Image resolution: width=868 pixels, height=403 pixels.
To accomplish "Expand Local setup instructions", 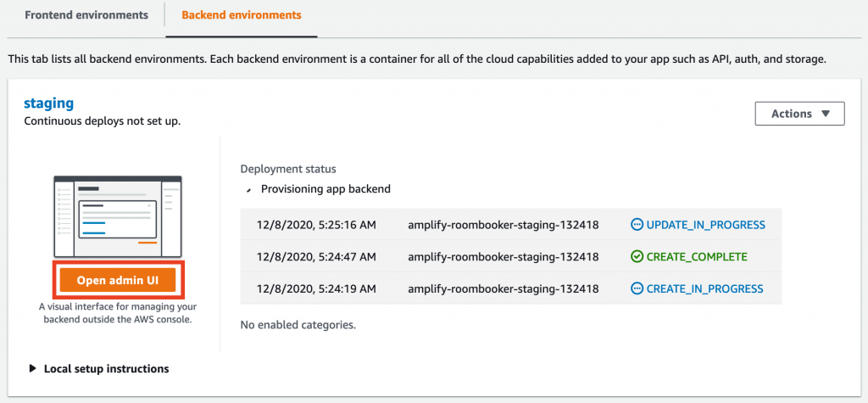I will pyautogui.click(x=100, y=368).
